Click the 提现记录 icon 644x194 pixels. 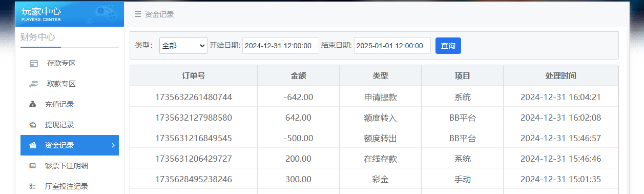coord(33,125)
